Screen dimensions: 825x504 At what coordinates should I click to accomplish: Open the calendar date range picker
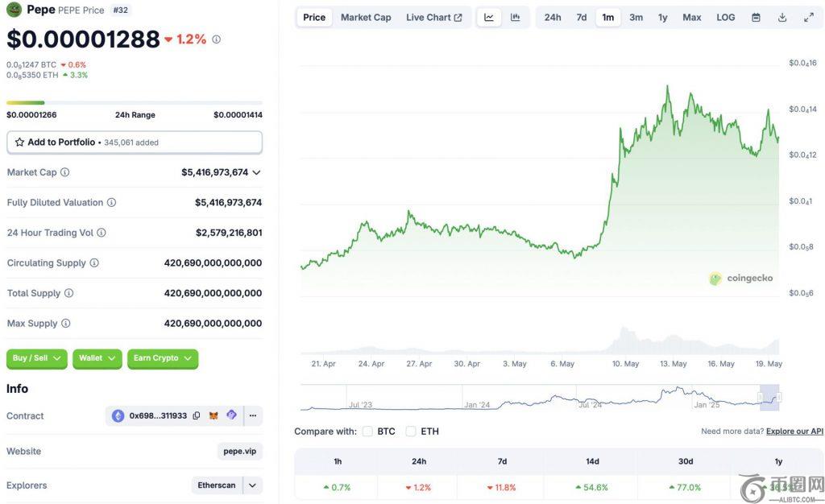(x=756, y=18)
